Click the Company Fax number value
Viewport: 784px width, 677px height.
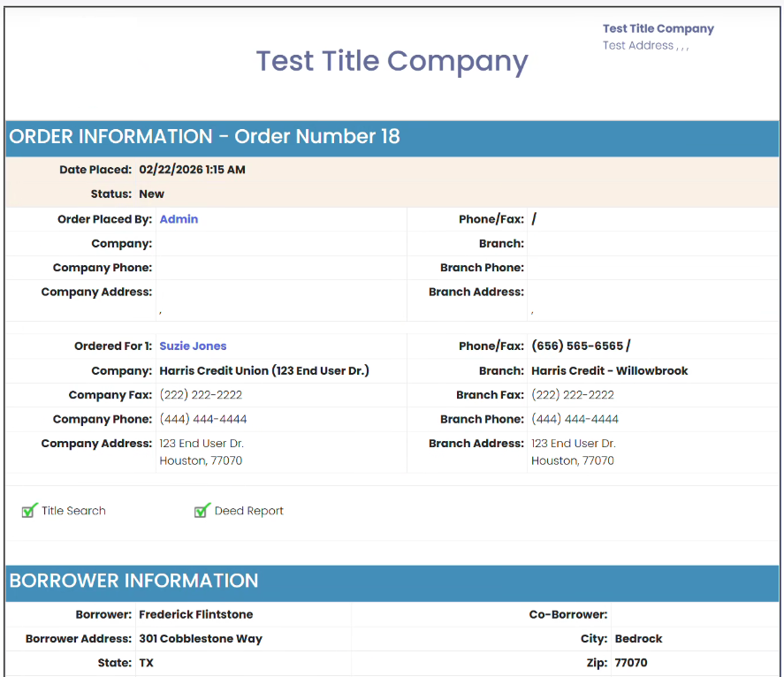201,395
